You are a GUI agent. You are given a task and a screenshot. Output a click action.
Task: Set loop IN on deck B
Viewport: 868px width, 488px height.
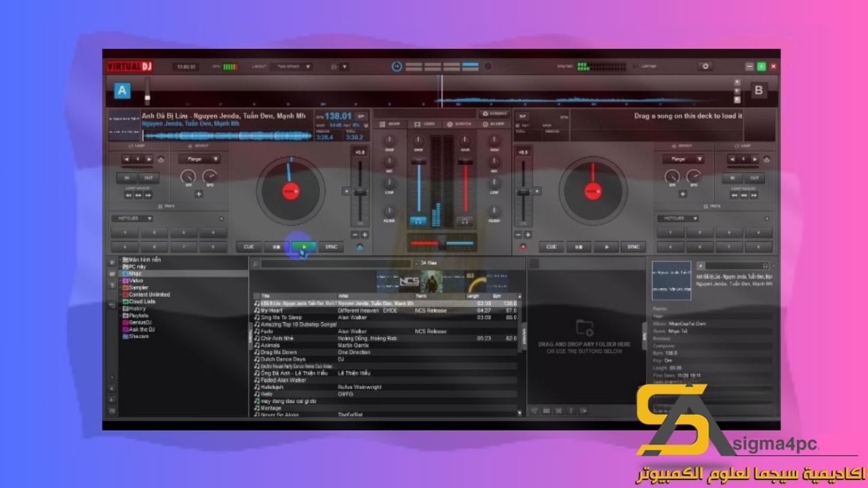pos(734,178)
